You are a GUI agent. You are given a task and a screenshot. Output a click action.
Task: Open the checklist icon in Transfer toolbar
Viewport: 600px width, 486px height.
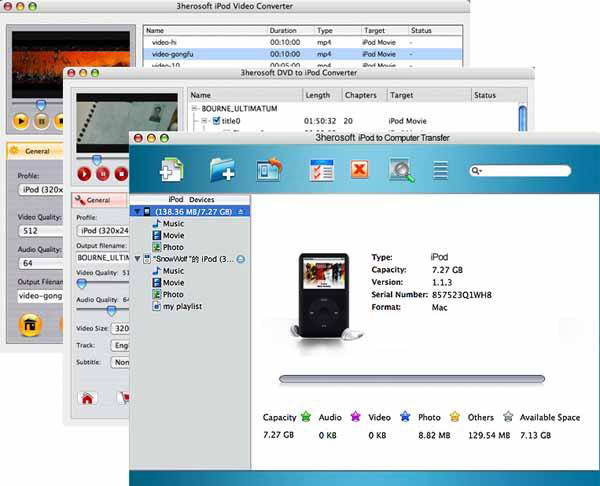pos(321,170)
